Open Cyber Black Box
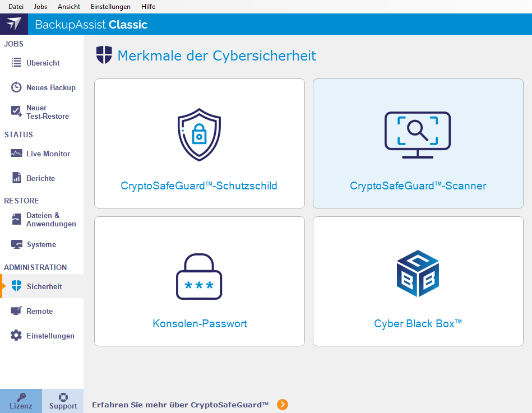 [417, 281]
